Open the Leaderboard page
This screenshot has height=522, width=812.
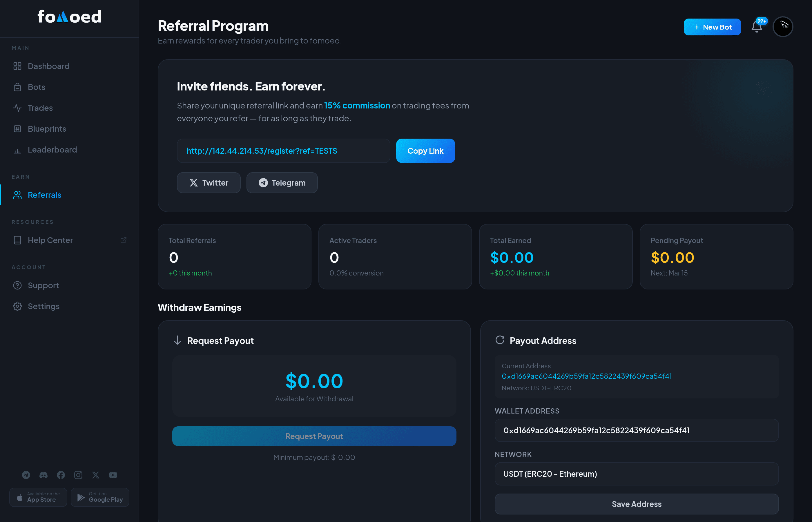[x=69, y=150]
